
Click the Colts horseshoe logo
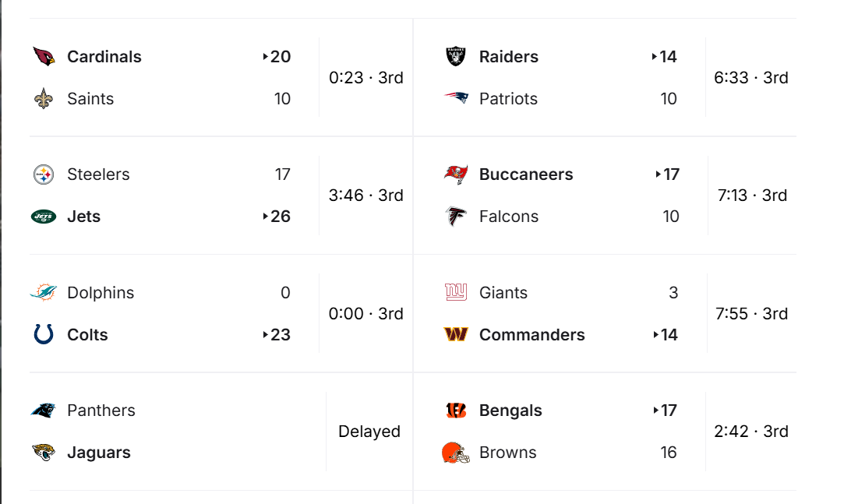(x=44, y=335)
